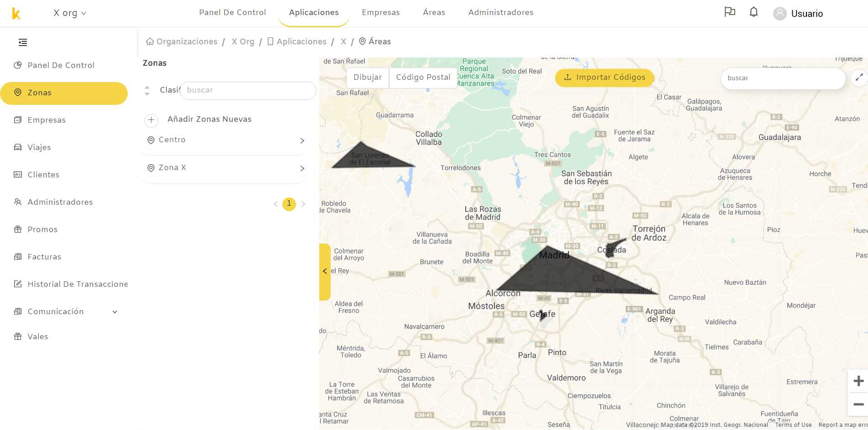Go to Organizaciones in the breadcrumb
Screen dimensions: 868x430
187,41
